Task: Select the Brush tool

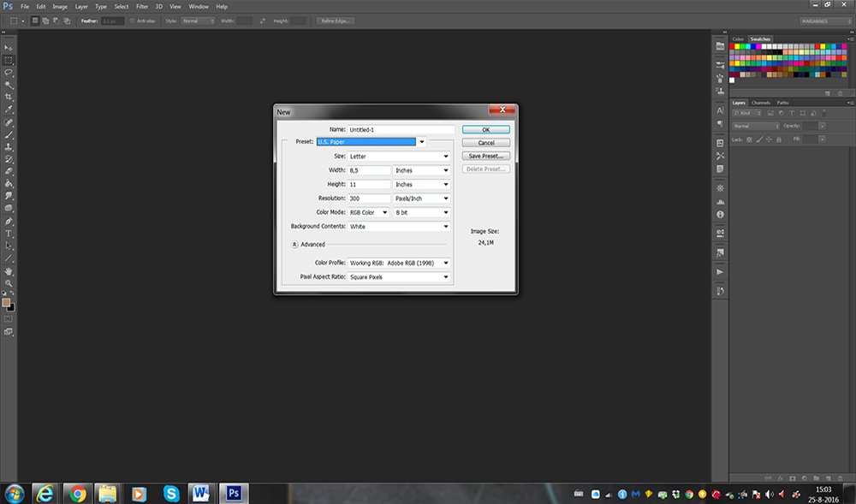Action: pyautogui.click(x=9, y=134)
